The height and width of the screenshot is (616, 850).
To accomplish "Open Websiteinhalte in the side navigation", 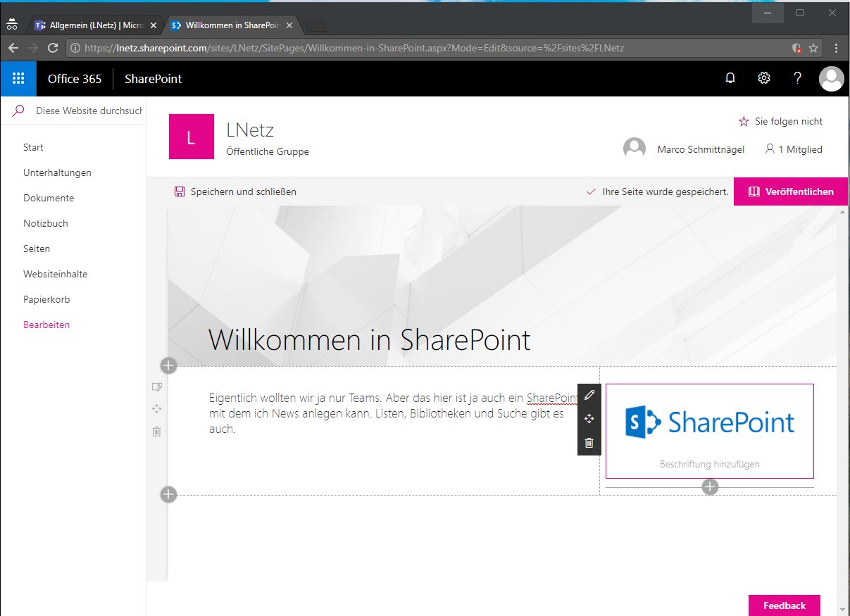I will [56, 274].
